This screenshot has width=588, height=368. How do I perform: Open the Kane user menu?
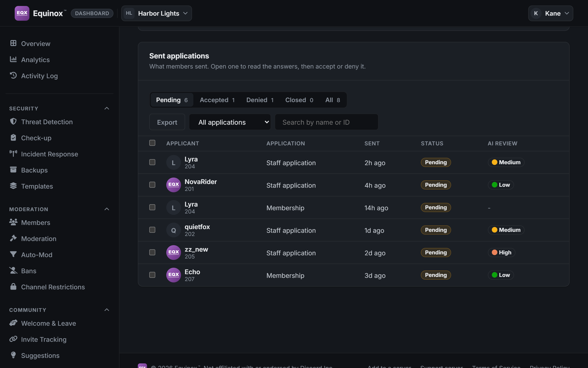click(x=551, y=13)
